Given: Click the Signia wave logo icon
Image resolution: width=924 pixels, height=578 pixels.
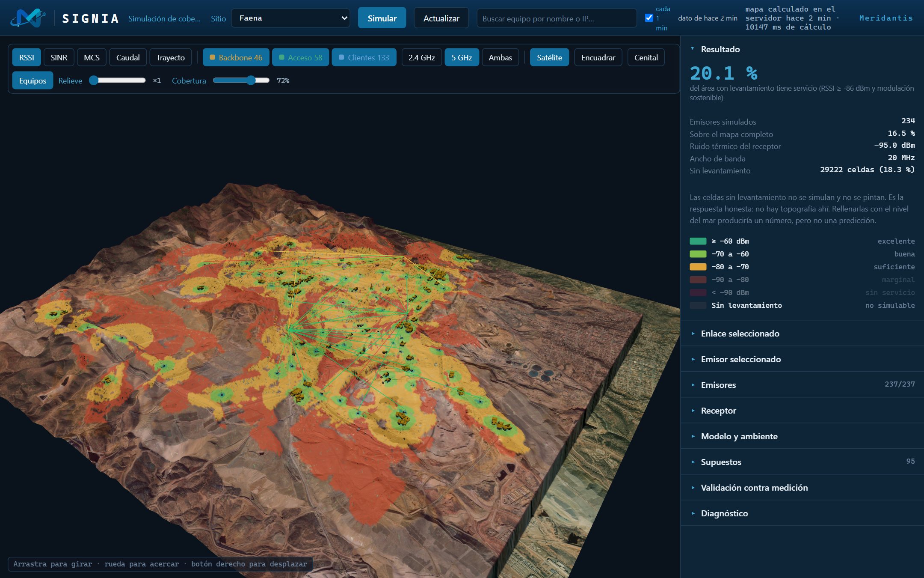Looking at the screenshot, I should 28,18.
